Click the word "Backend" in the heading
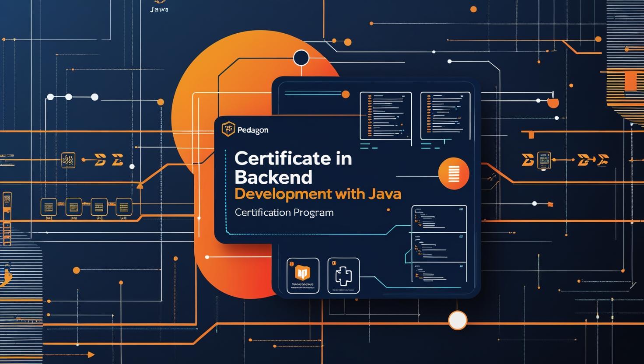This screenshot has height=364, width=644. coord(273,177)
